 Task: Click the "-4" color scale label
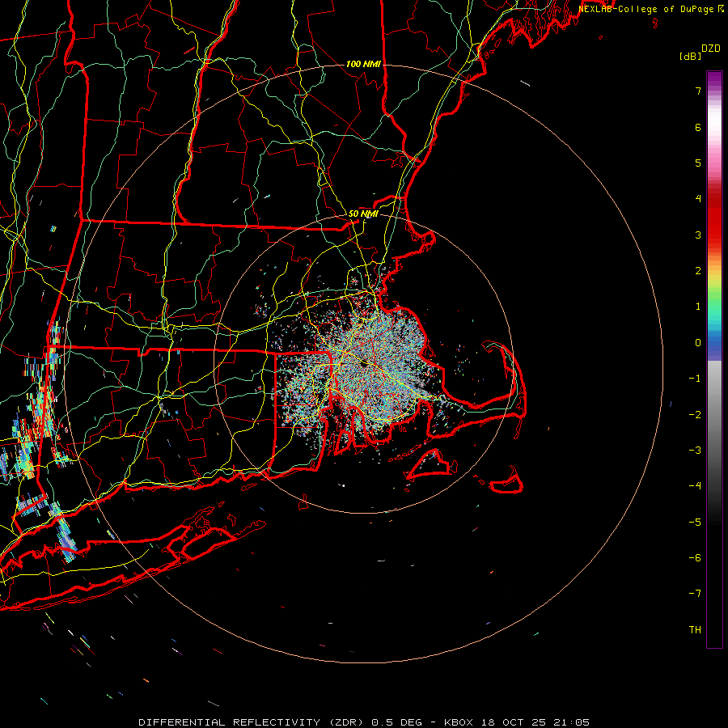(x=695, y=486)
